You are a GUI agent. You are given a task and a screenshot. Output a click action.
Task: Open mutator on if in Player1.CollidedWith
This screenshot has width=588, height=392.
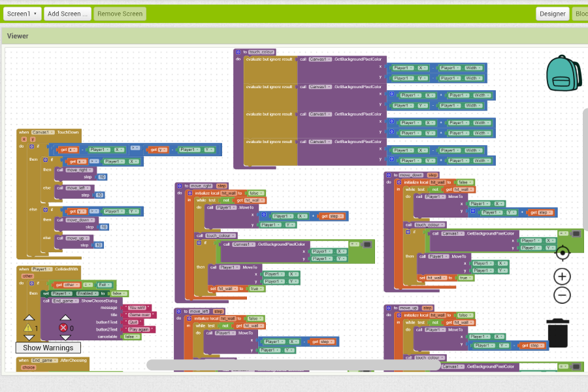(32, 284)
